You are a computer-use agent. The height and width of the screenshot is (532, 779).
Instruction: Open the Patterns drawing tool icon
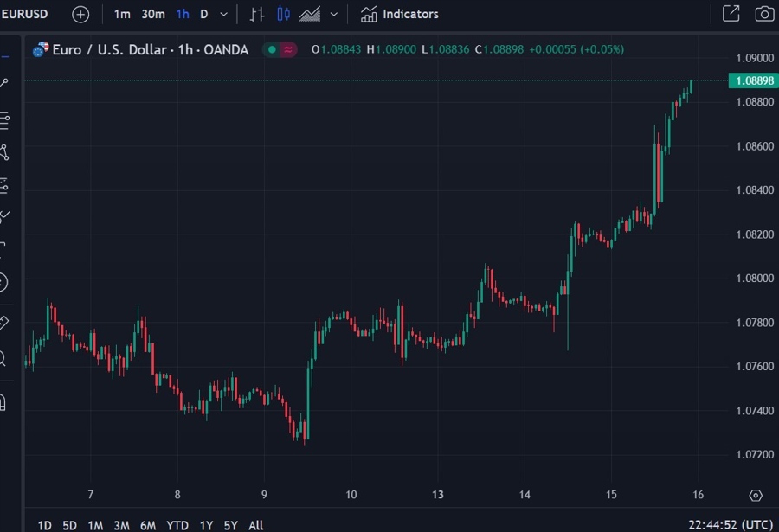[x=4, y=152]
